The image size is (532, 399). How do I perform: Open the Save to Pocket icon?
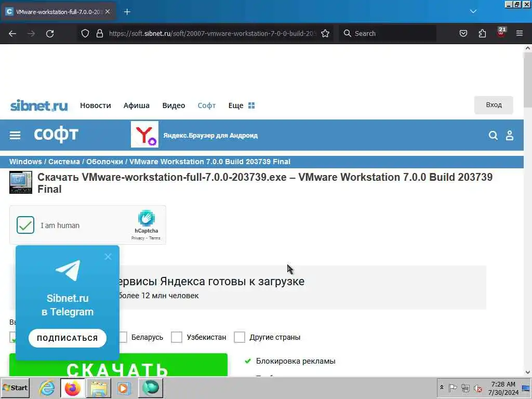click(463, 33)
